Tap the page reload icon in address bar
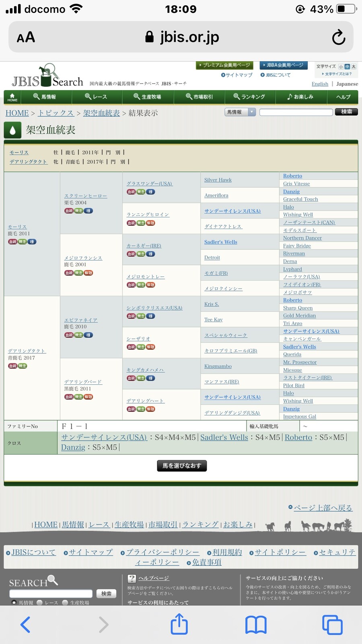This screenshot has width=362, height=644. point(338,37)
